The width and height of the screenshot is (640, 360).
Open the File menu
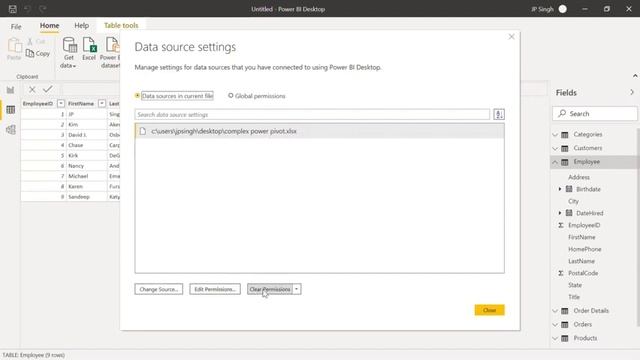tap(16, 27)
